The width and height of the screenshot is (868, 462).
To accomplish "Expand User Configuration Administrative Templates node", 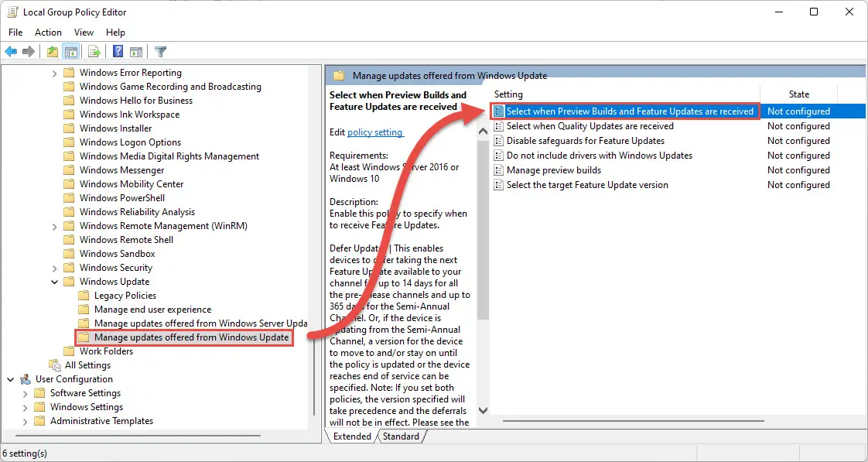I will tap(25, 421).
